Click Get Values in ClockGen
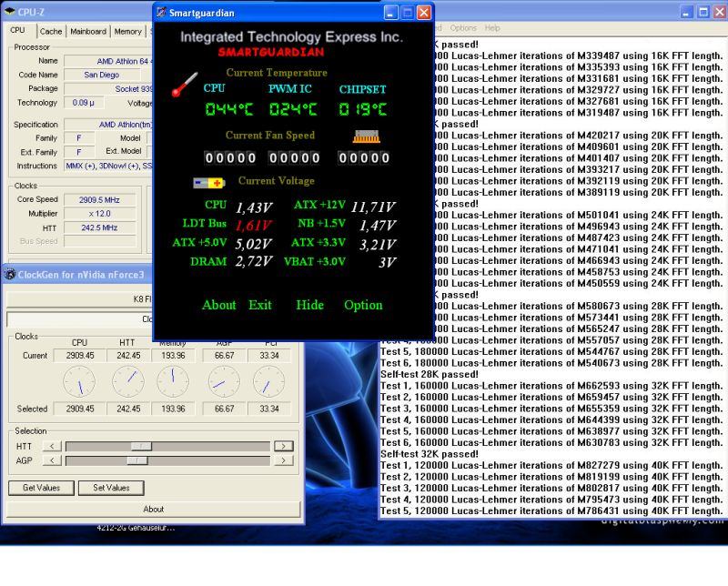Image resolution: width=728 pixels, height=586 pixels. tap(41, 488)
